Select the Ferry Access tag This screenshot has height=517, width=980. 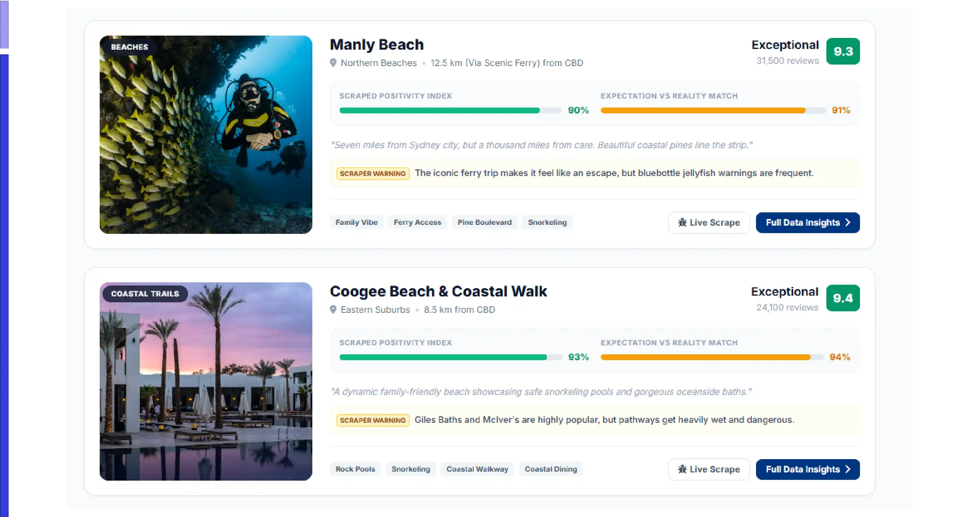click(417, 222)
